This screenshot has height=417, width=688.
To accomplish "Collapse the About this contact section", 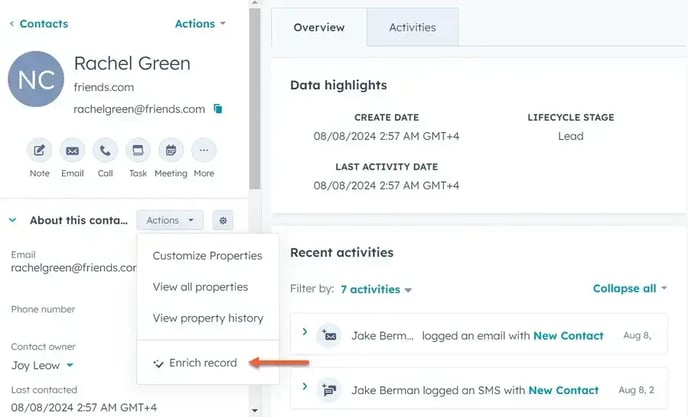I will pos(13,220).
